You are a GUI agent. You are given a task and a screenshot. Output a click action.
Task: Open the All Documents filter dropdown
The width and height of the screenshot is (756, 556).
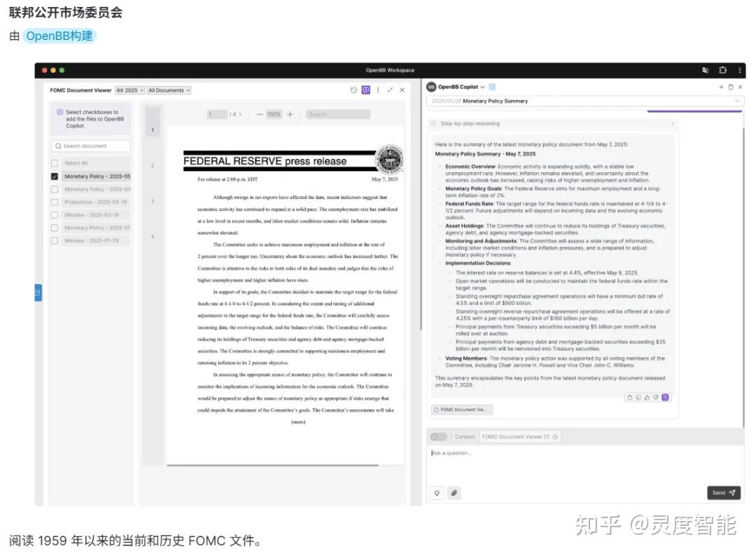pos(168,90)
